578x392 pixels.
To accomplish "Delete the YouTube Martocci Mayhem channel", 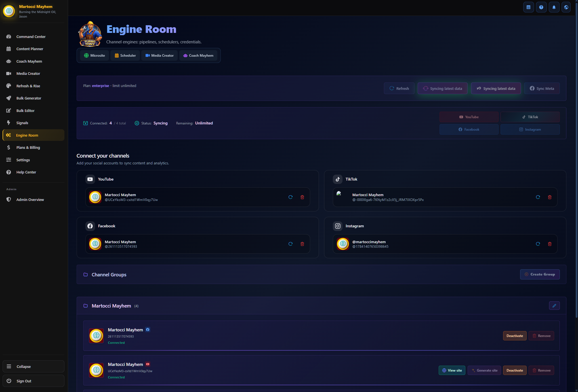I will pyautogui.click(x=302, y=197).
